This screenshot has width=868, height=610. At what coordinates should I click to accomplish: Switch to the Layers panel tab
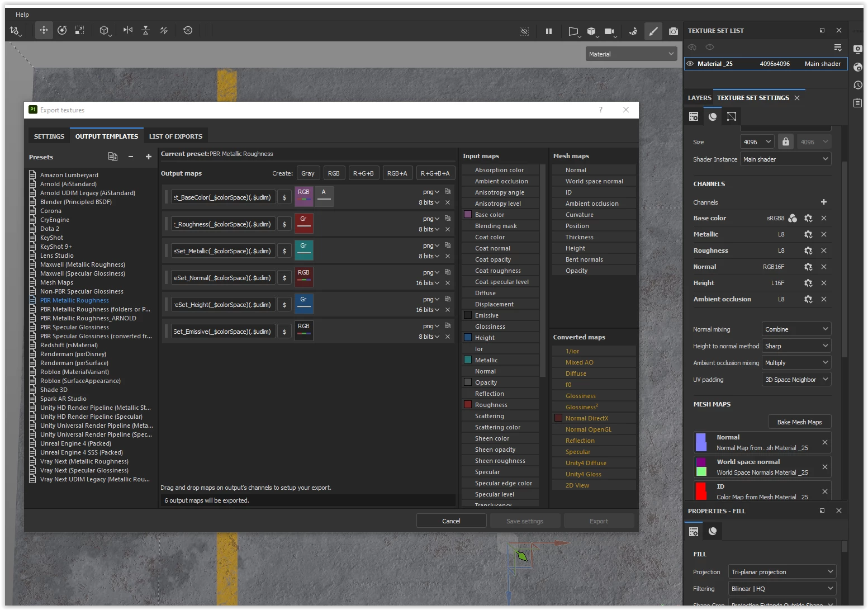point(699,98)
